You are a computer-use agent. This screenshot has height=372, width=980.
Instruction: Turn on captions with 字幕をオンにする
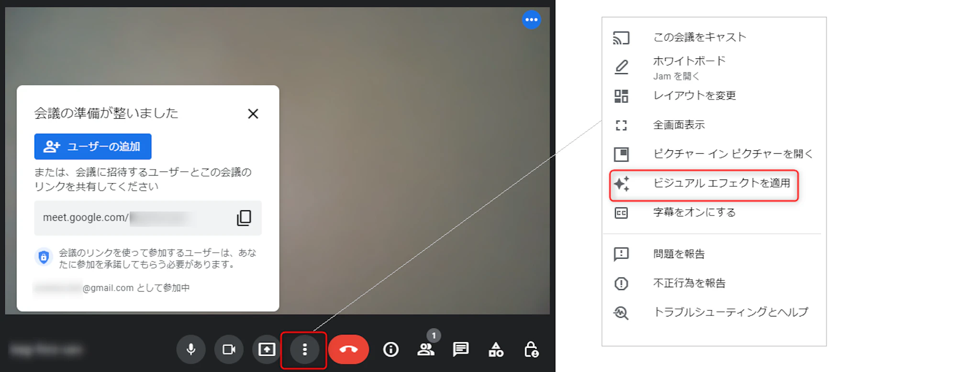coord(694,213)
